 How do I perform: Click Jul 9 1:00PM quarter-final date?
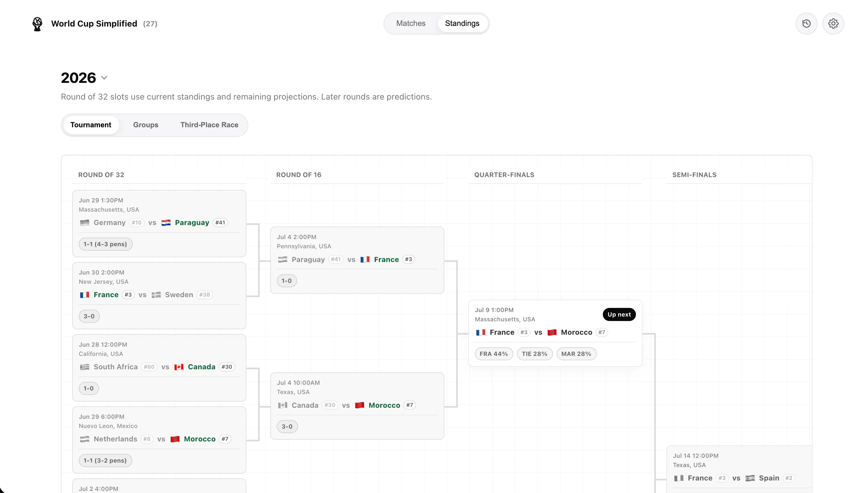point(494,310)
